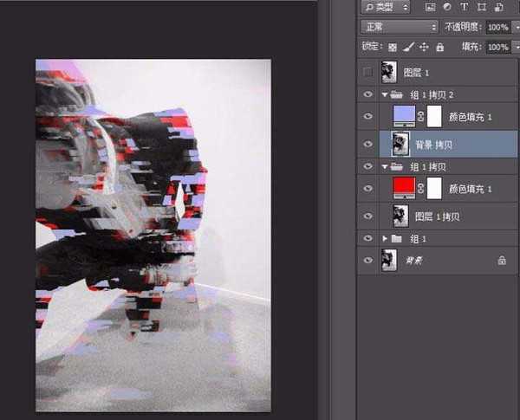
Task: Click the 不透明度 opacity value field
Action: tap(497, 27)
